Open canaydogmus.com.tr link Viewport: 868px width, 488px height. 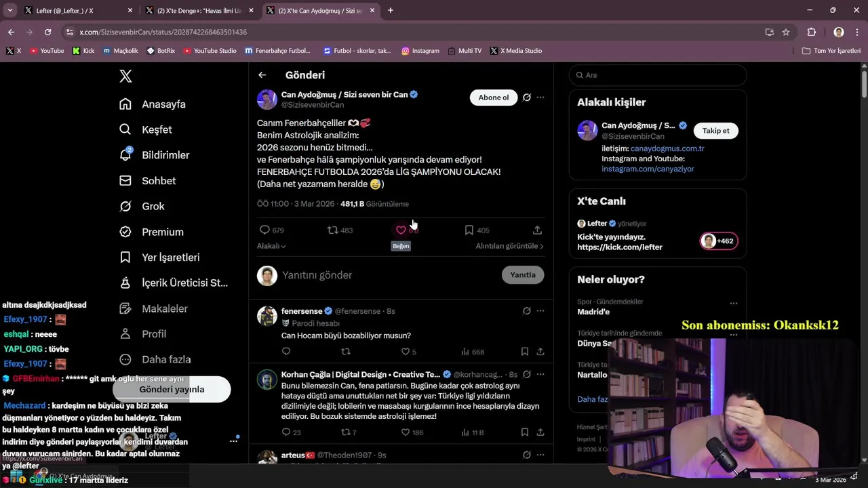(x=667, y=148)
